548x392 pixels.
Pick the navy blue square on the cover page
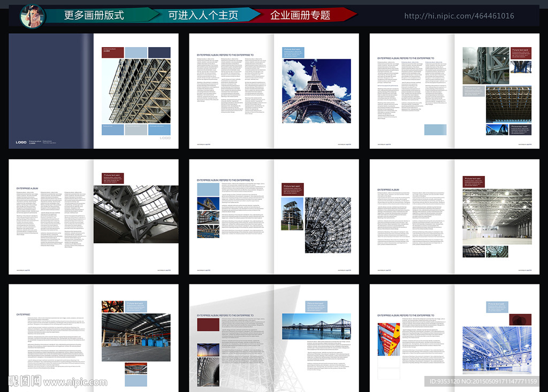click(x=159, y=52)
